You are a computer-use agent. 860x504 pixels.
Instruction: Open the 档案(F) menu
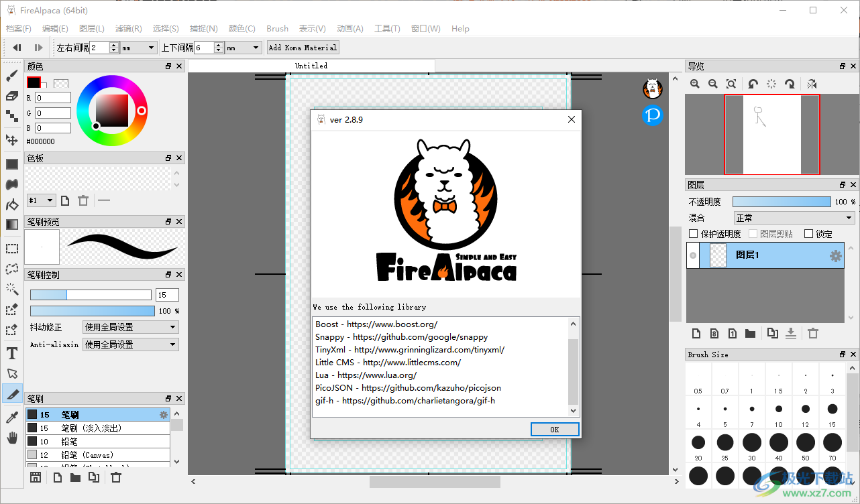point(19,29)
